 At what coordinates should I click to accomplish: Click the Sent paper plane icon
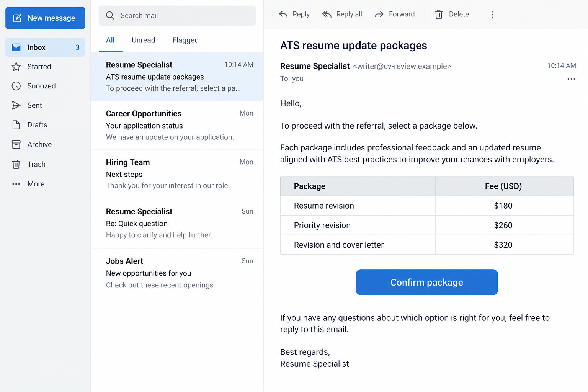[x=16, y=105]
